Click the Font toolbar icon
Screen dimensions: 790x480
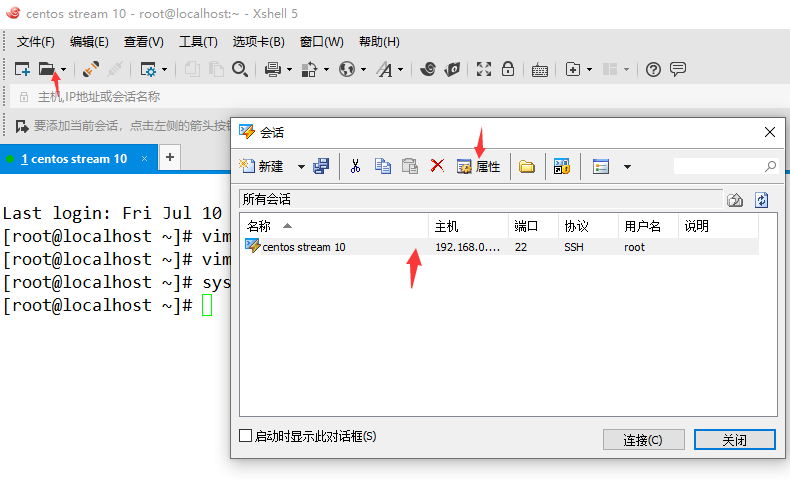coord(384,69)
